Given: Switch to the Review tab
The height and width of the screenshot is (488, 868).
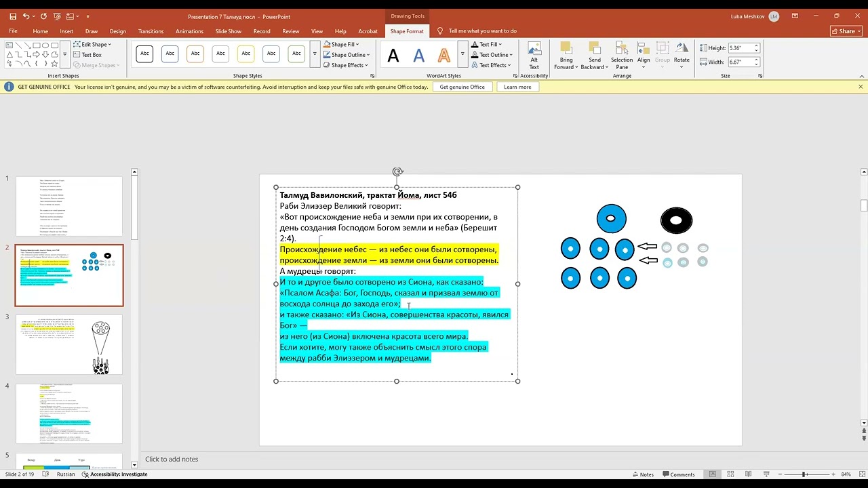Looking at the screenshot, I should click(x=291, y=31).
